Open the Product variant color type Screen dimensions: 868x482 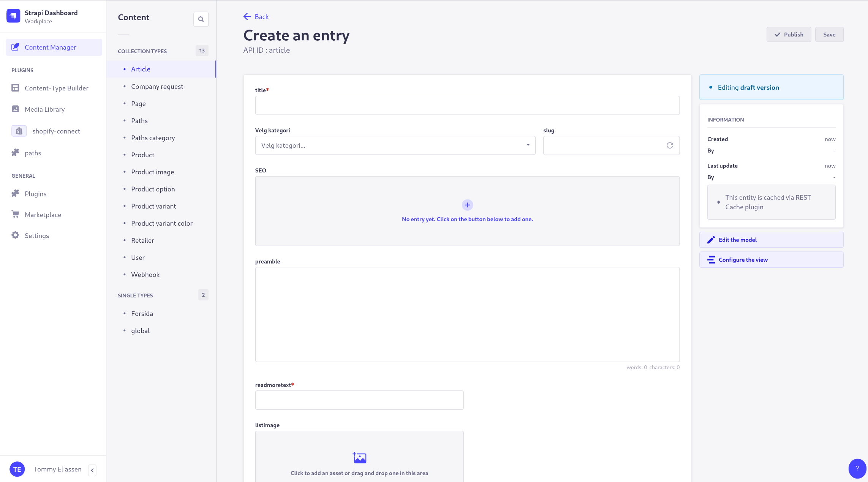coord(161,223)
